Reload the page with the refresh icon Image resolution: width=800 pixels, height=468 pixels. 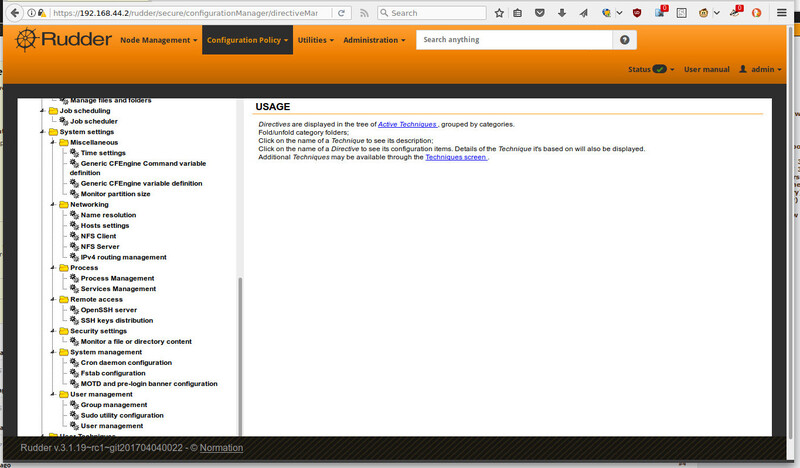[x=341, y=13]
